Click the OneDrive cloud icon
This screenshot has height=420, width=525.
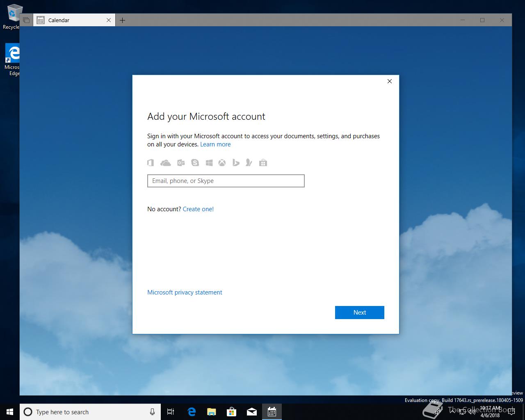(x=166, y=163)
